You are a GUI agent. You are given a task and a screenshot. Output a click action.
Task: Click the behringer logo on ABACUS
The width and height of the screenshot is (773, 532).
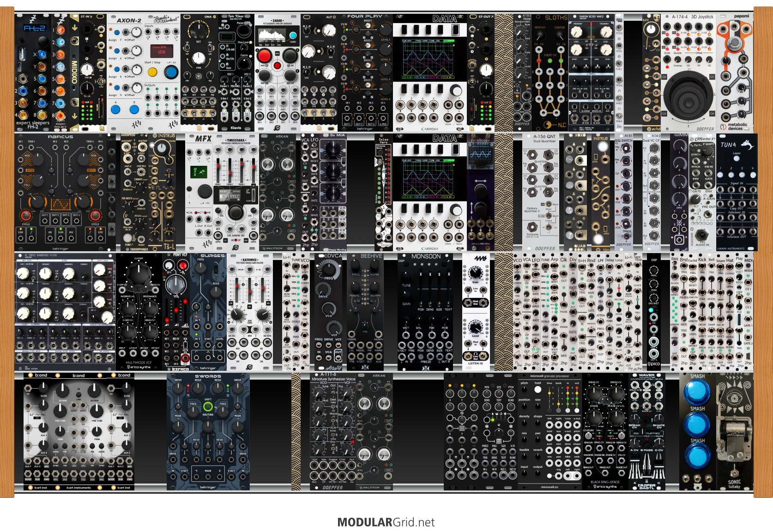[60, 248]
